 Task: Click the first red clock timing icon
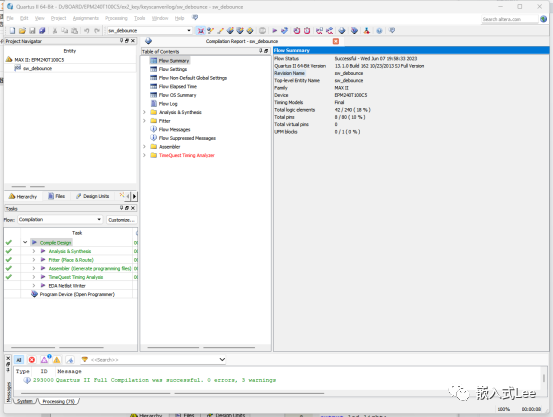click(x=297, y=31)
